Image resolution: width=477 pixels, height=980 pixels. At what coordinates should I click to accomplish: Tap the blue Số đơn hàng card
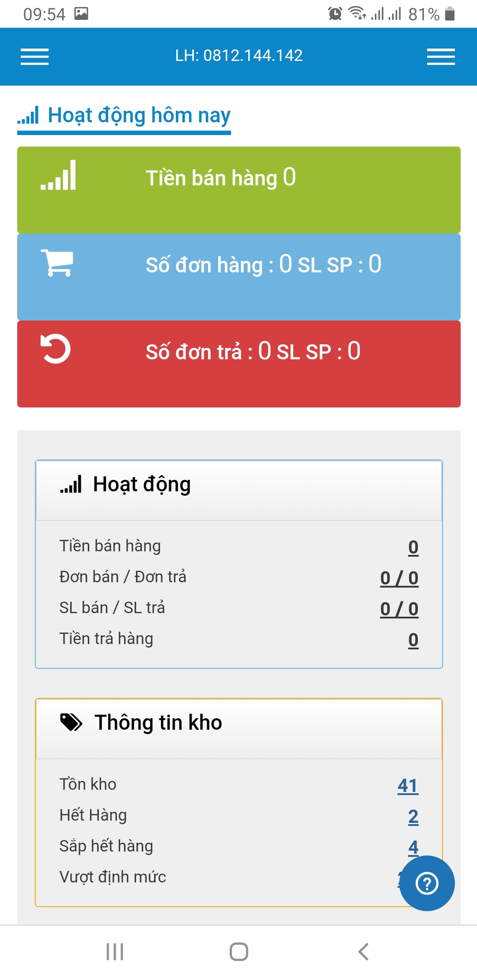point(238,277)
